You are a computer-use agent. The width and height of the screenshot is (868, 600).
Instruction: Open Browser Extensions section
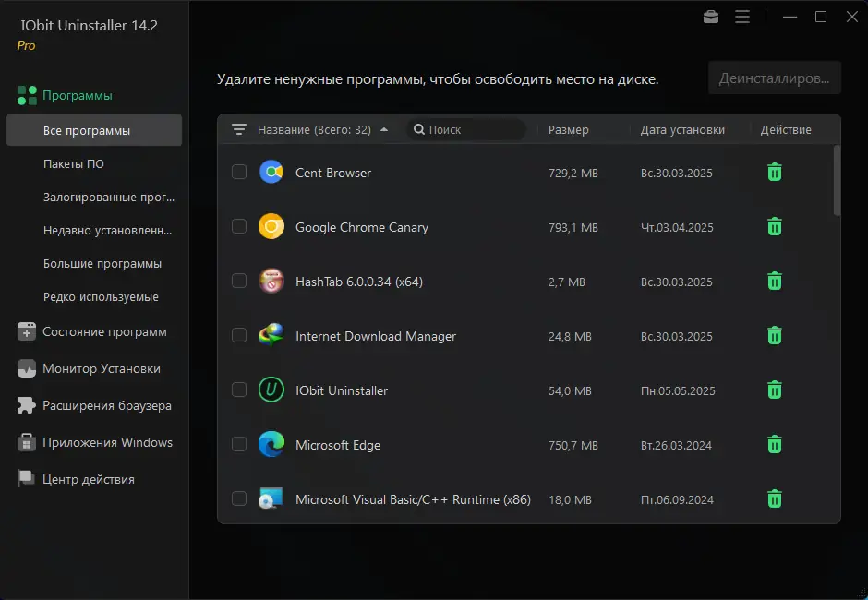[98, 404]
